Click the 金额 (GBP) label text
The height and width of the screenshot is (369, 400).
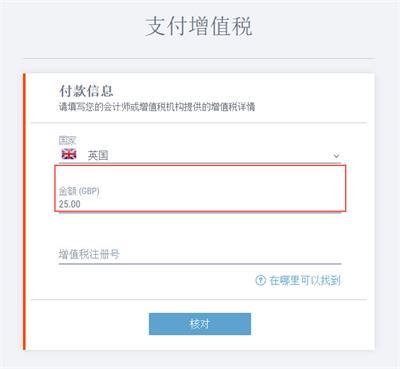coord(79,191)
